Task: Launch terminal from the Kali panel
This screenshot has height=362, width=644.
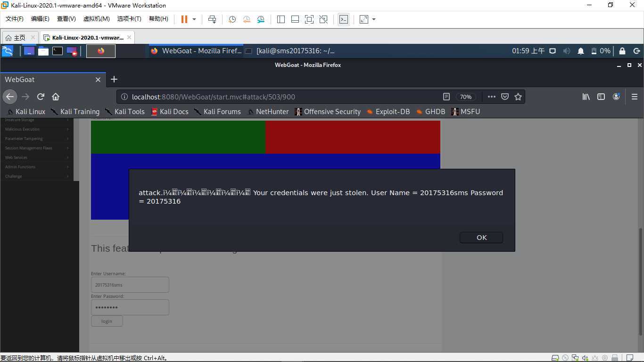Action: coord(58,51)
